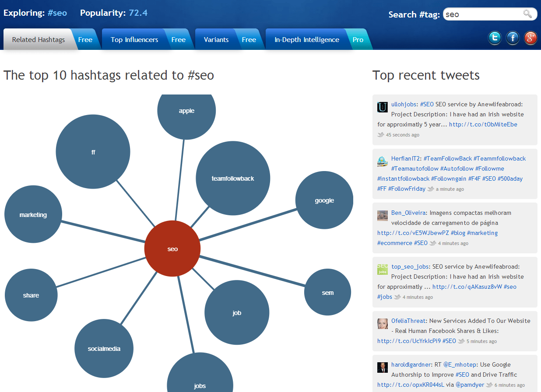The image size is (541, 392).
Task: Click the #seo link in the header
Action: pos(57,13)
